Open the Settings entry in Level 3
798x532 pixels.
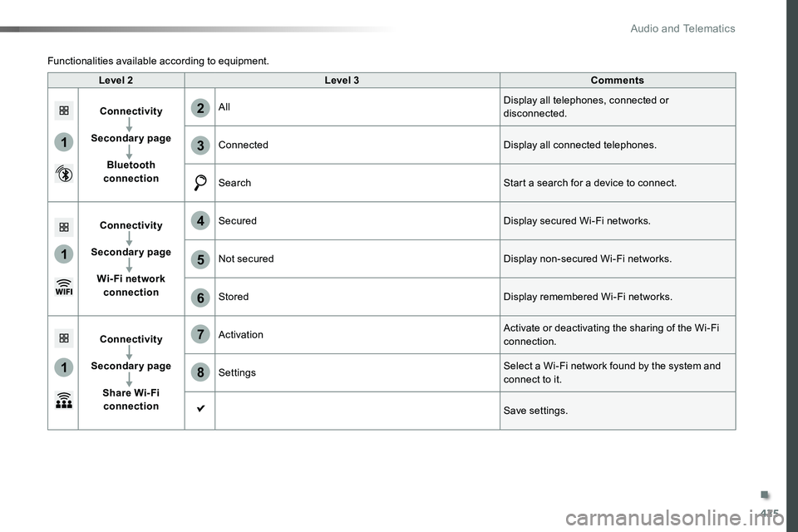(x=237, y=372)
